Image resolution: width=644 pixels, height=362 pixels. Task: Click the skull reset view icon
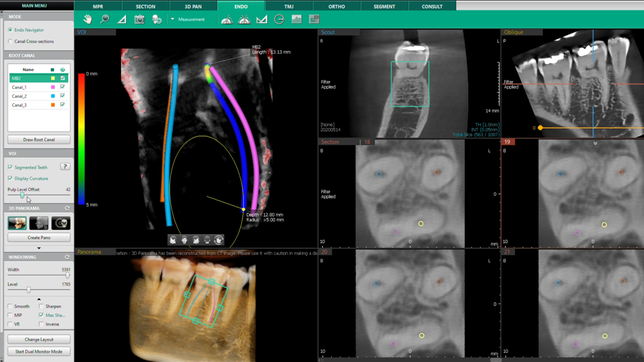coord(157,19)
